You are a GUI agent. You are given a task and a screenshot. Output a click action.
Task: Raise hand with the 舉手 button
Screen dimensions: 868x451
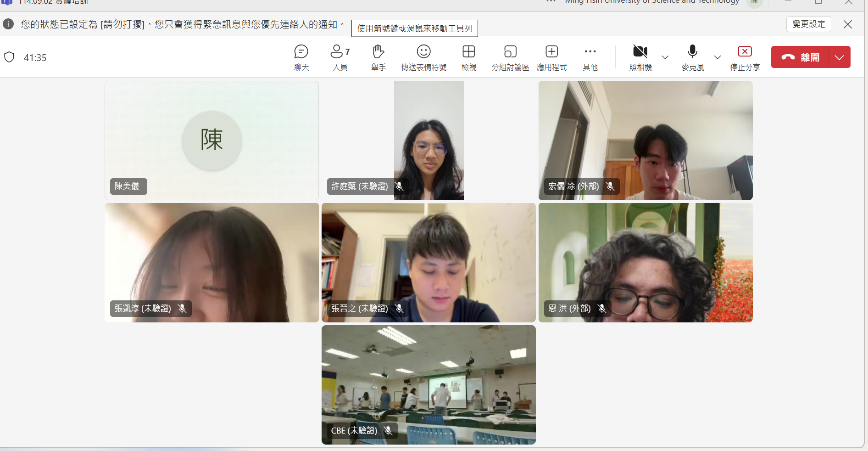378,57
